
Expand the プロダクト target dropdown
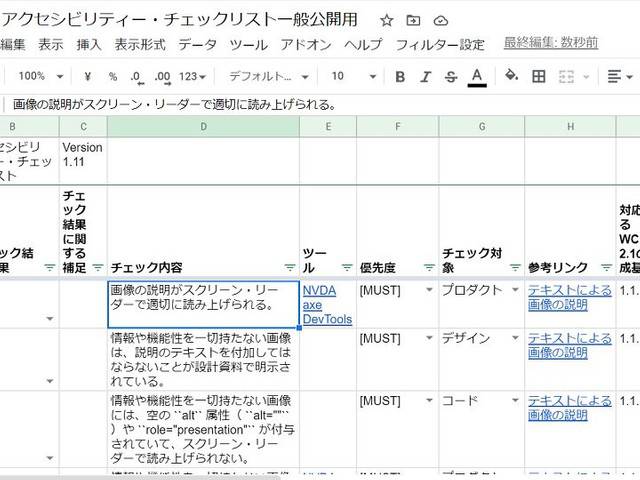(x=515, y=290)
